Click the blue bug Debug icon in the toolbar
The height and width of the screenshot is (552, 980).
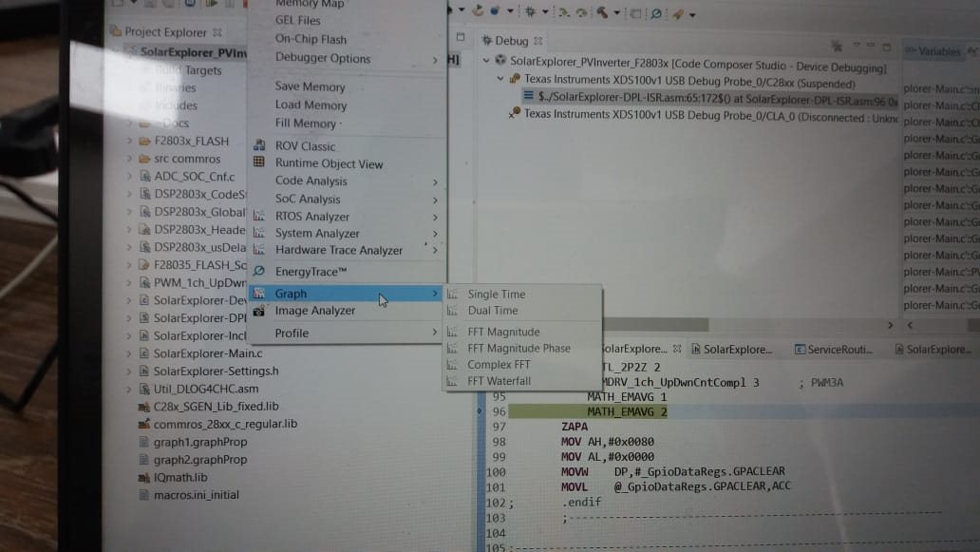click(495, 11)
